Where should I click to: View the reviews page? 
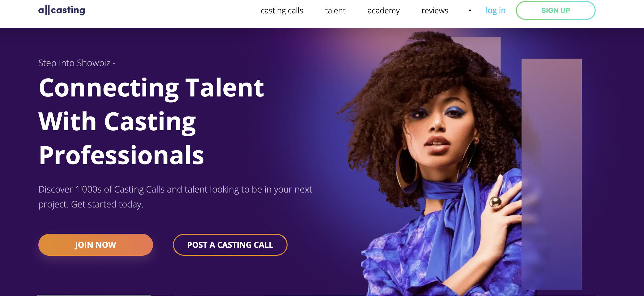(435, 11)
